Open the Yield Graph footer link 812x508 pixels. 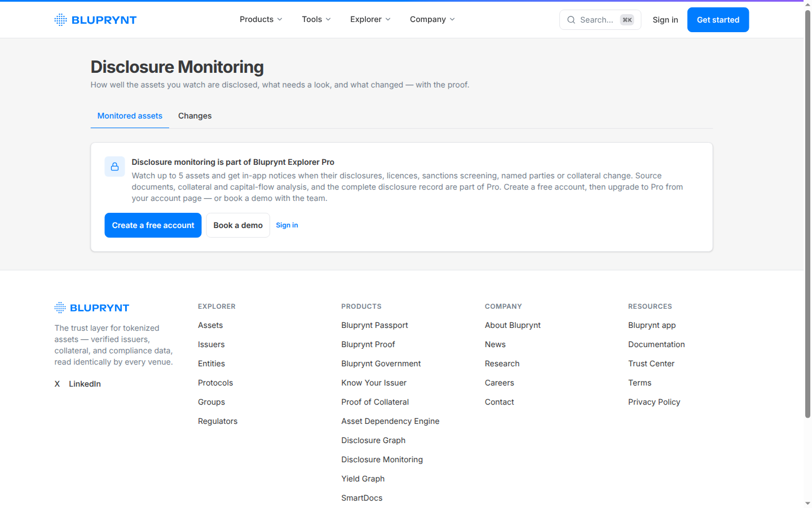click(x=363, y=479)
